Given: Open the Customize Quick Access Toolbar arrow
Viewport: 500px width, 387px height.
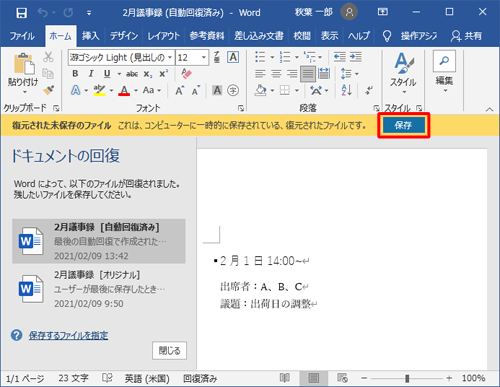Looking at the screenshot, I should [89, 13].
